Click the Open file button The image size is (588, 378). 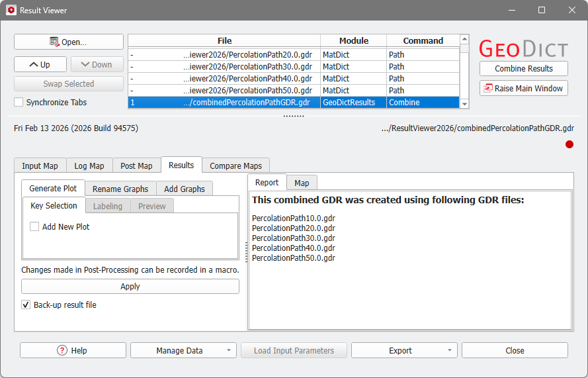69,42
